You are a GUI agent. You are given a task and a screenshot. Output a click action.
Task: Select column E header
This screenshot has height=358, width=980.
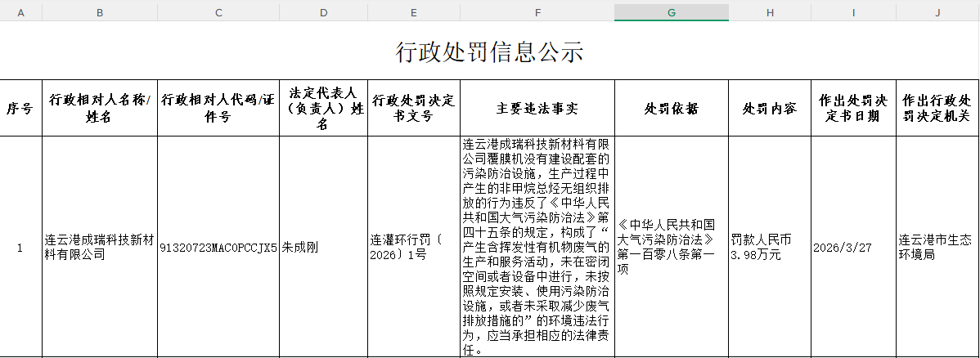pyautogui.click(x=414, y=12)
